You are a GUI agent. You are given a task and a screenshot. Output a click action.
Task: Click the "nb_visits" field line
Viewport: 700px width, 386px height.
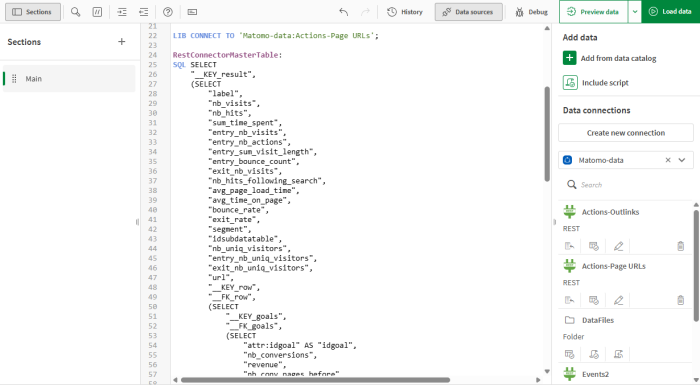coord(234,104)
